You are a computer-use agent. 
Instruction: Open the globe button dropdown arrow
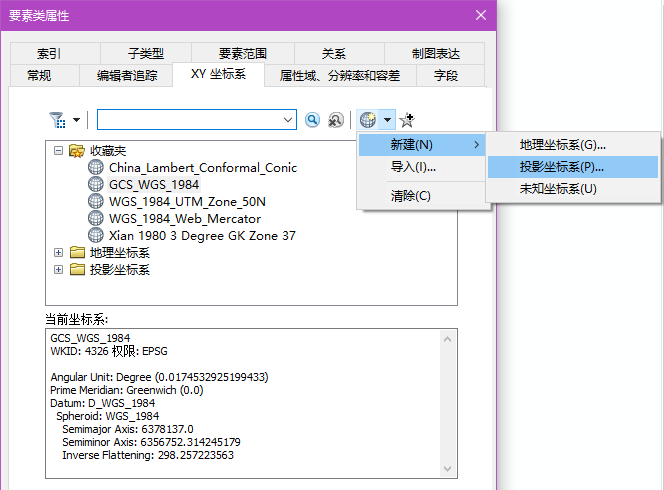(x=387, y=120)
